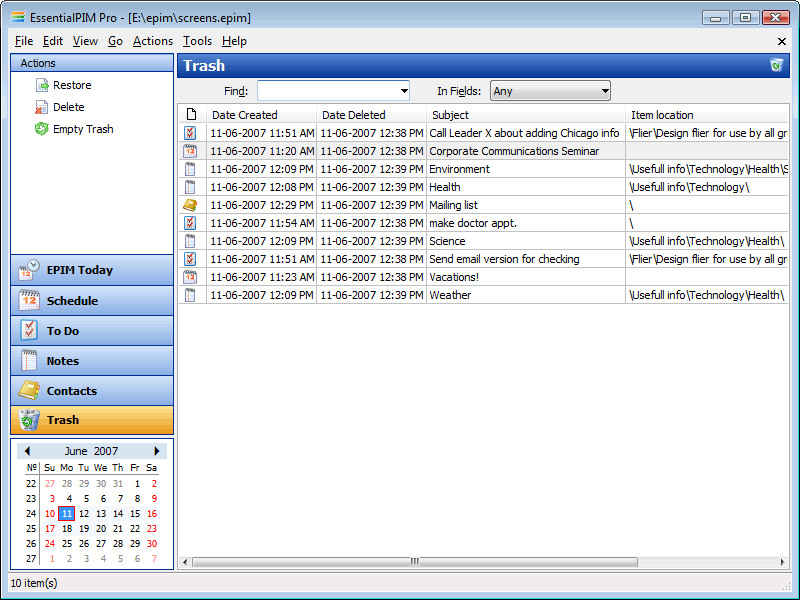The width and height of the screenshot is (800, 600).
Task: Click the Notes notepad icon in sidebar
Action: (x=29, y=361)
